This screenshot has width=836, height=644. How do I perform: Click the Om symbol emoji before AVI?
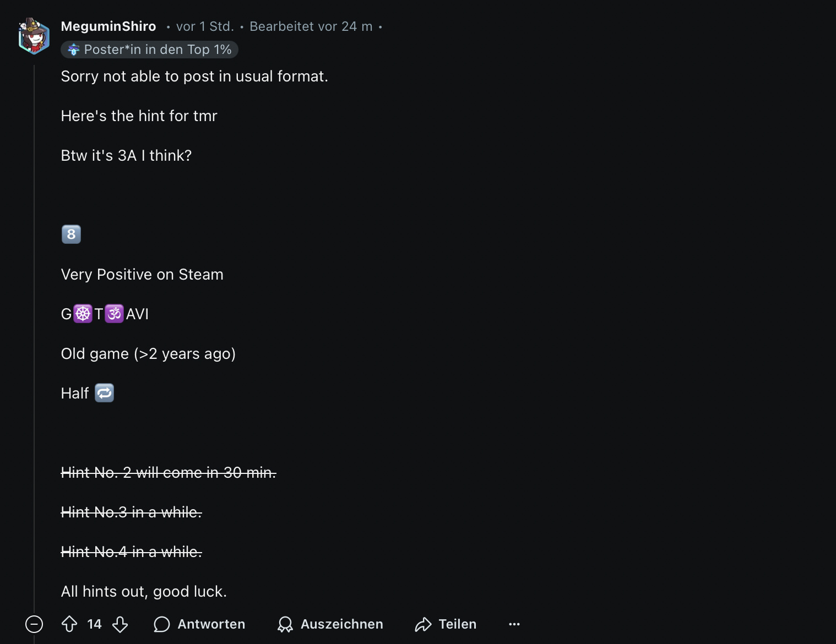pos(115,314)
